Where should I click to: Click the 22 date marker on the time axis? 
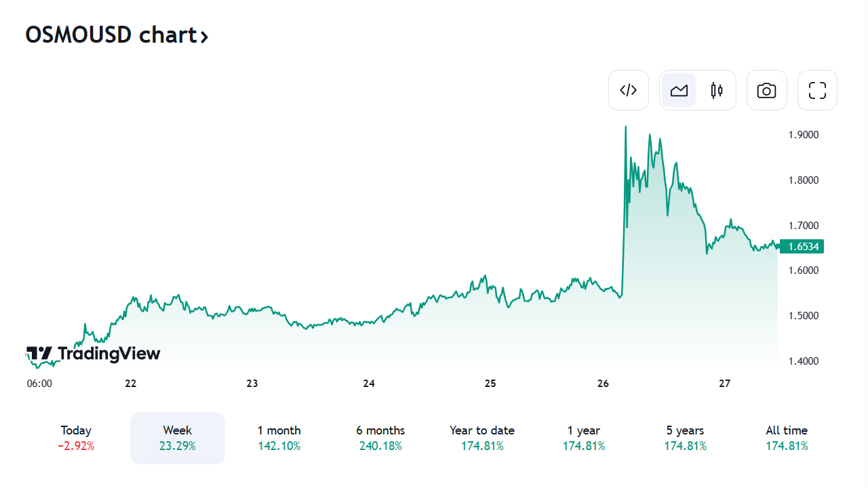pyautogui.click(x=131, y=384)
